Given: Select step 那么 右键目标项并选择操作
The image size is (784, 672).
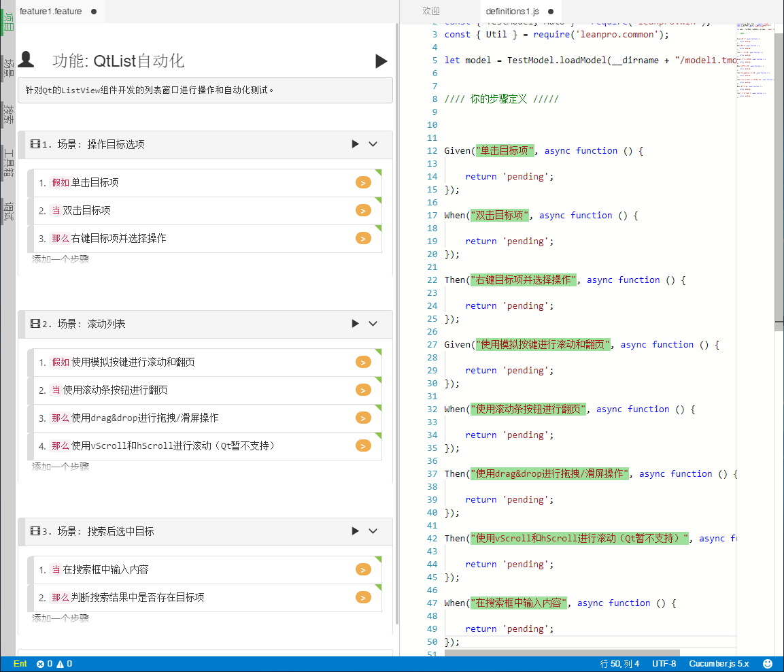Looking at the screenshot, I should (205, 239).
